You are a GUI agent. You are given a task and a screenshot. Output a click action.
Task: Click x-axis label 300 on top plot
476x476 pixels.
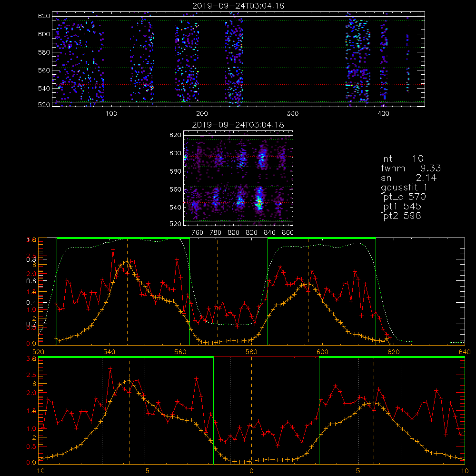click(293, 114)
